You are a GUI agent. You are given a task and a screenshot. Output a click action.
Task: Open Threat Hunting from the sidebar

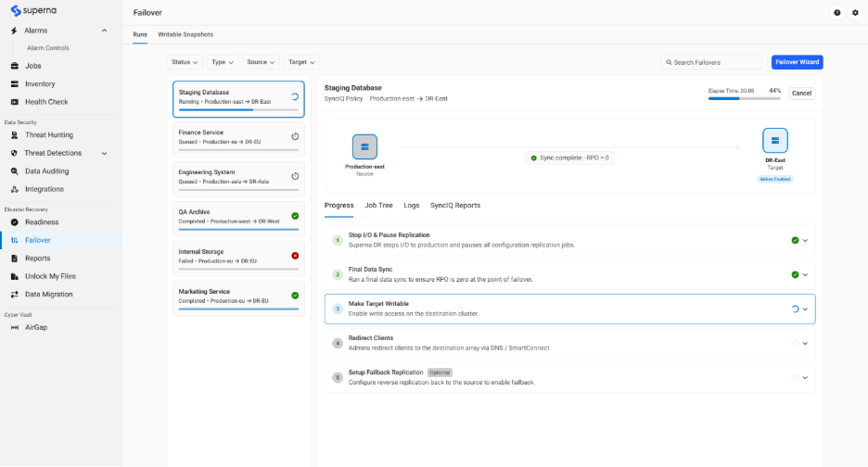click(49, 135)
